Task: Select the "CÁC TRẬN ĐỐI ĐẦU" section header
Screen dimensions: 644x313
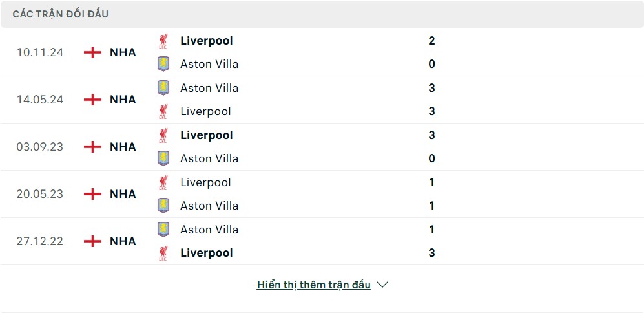Action: pyautogui.click(x=61, y=14)
